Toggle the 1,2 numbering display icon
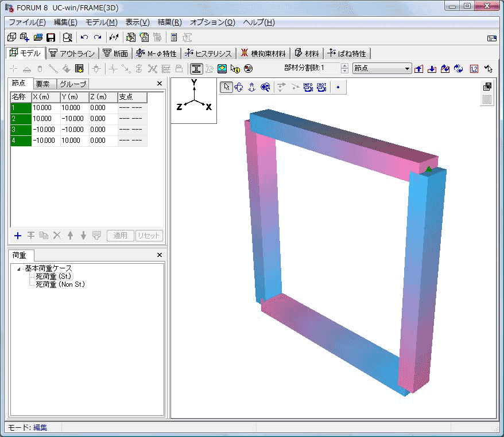 point(474,69)
